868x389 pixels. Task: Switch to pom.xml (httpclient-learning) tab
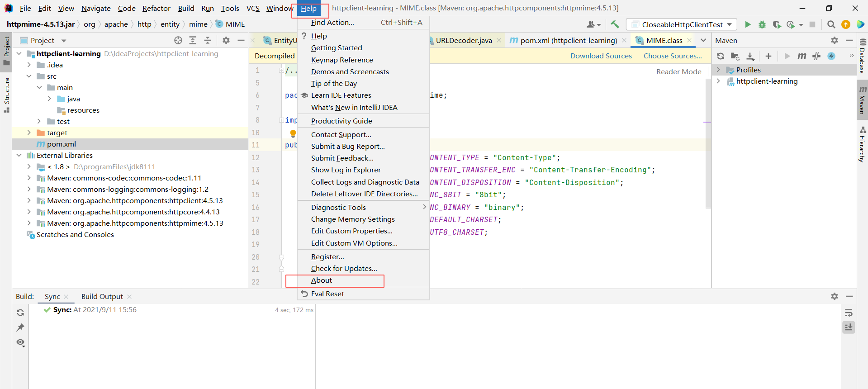568,40
